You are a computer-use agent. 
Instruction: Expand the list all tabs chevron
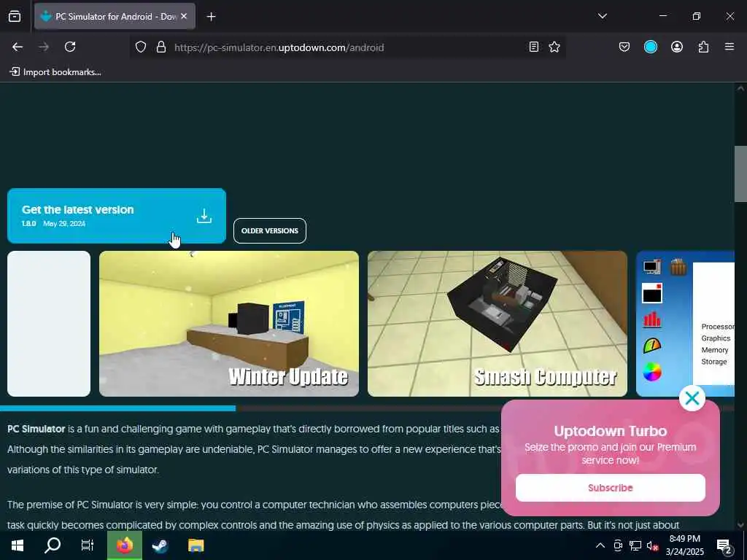[x=602, y=16]
